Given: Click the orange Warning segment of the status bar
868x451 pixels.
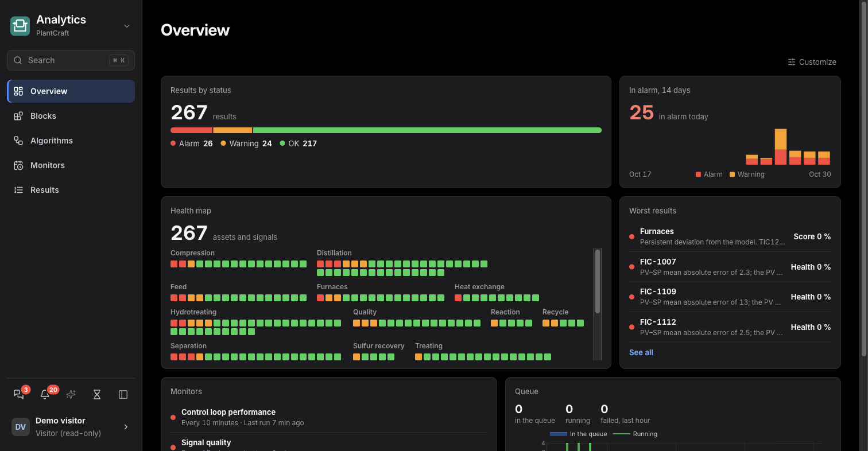Looking at the screenshot, I should (232, 130).
